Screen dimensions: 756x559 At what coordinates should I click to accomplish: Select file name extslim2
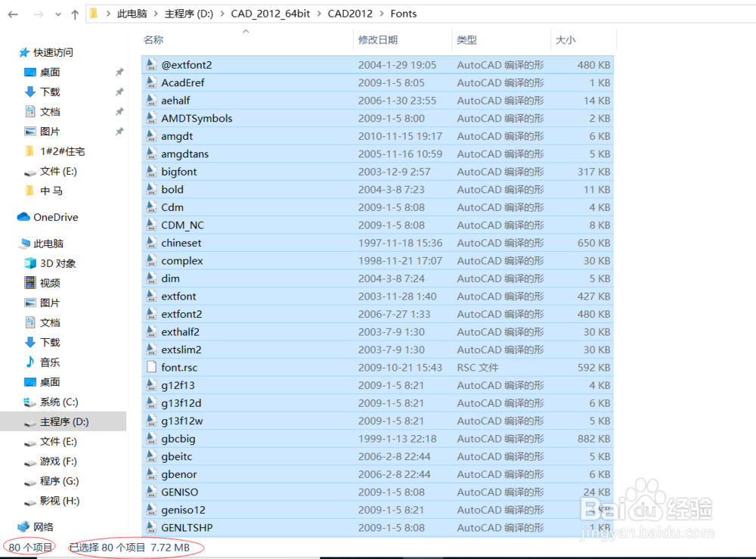pos(181,349)
